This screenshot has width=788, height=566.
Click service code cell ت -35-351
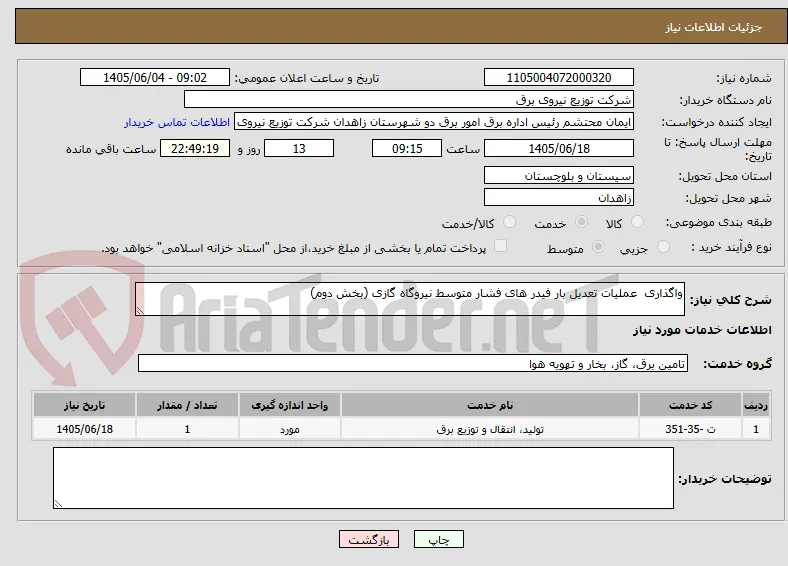(x=691, y=429)
